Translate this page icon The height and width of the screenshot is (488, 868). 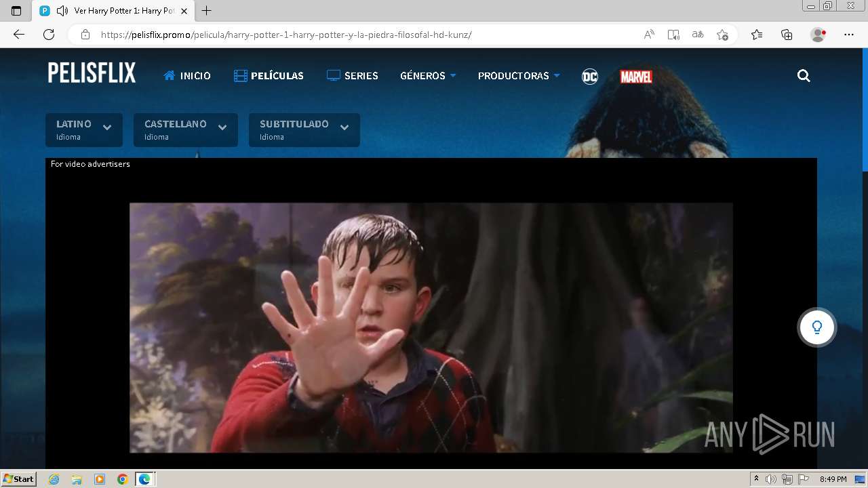(698, 35)
